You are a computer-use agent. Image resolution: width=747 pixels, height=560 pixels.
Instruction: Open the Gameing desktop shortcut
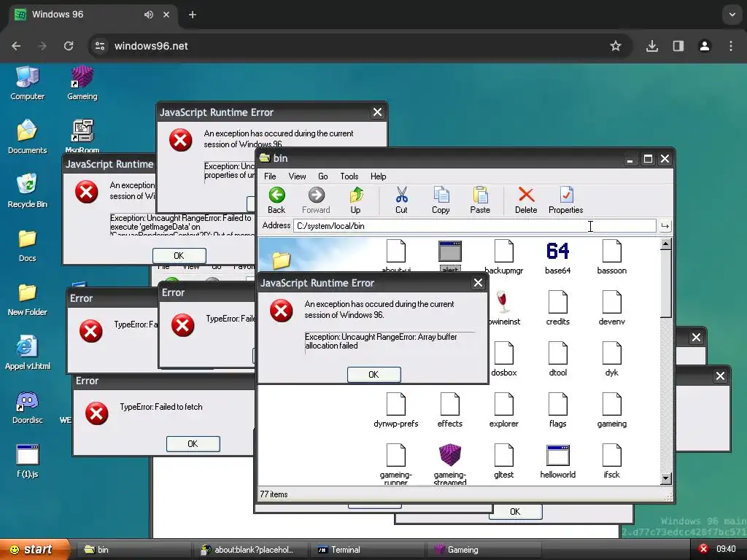[x=82, y=83]
